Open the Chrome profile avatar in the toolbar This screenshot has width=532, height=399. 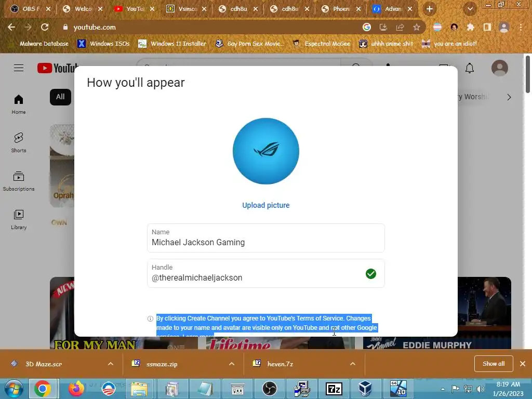(x=504, y=27)
